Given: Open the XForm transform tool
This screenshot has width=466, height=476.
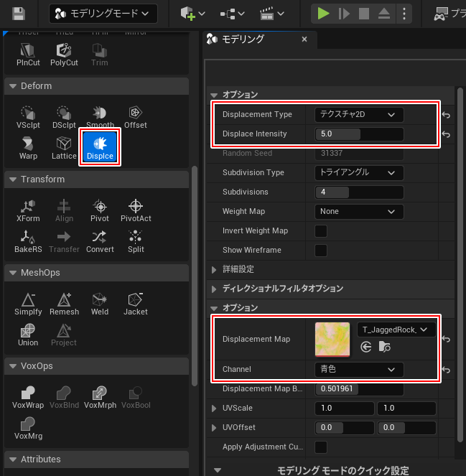Looking at the screenshot, I should [x=29, y=210].
